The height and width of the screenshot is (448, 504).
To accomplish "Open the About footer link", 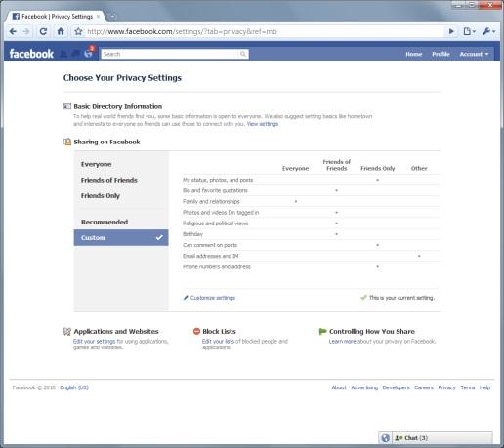I will [339, 387].
